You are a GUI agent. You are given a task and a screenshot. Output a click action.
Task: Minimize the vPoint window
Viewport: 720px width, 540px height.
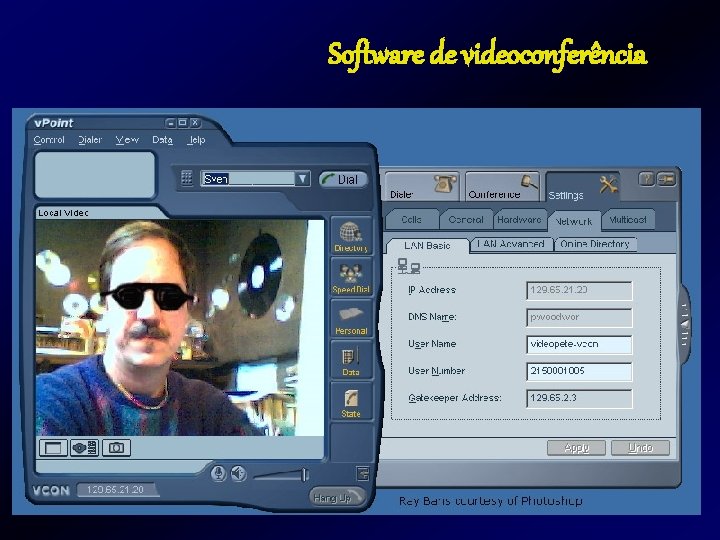[x=171, y=123]
